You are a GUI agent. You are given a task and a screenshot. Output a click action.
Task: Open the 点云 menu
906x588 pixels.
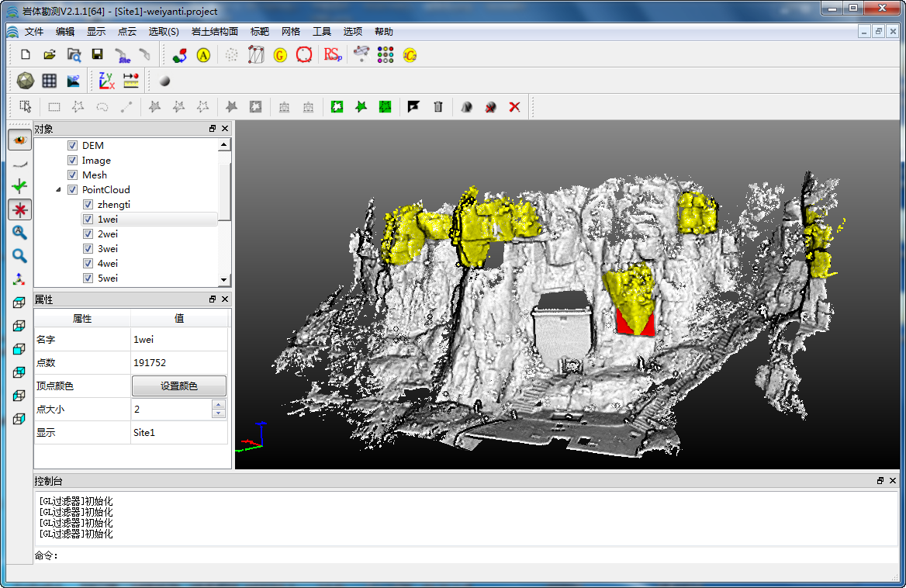coord(126,32)
